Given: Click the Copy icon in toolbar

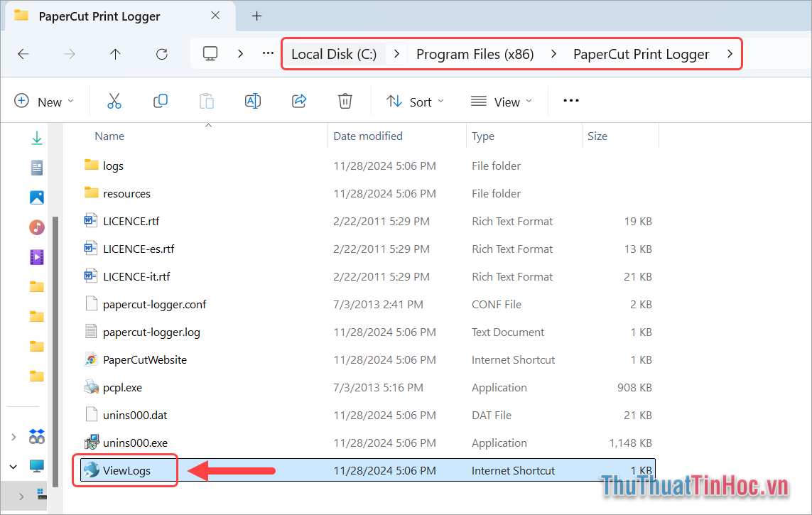Looking at the screenshot, I should point(161,101).
